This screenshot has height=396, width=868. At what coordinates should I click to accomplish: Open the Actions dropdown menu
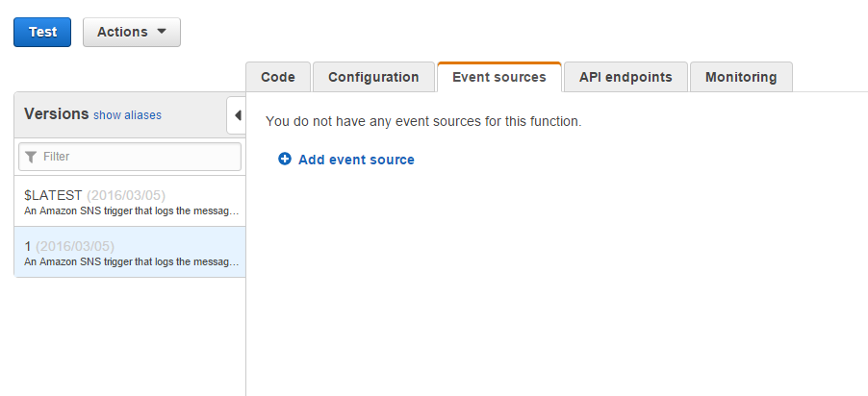[x=132, y=32]
